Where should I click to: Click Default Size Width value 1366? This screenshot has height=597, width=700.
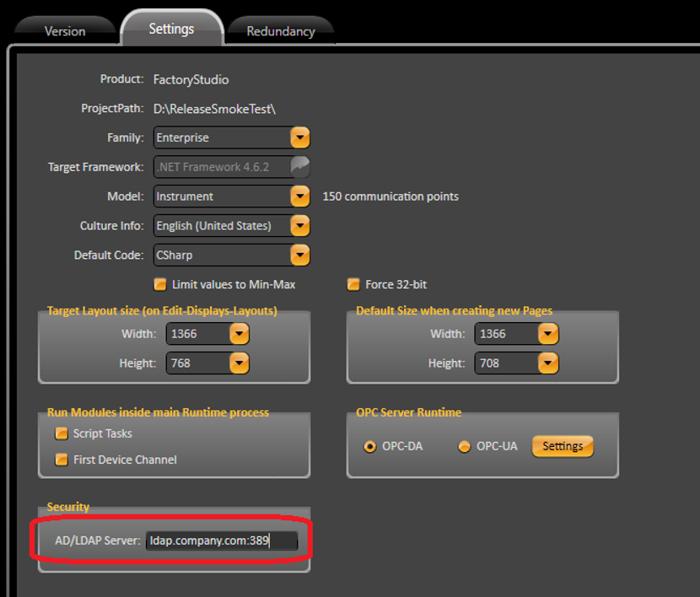(x=493, y=334)
